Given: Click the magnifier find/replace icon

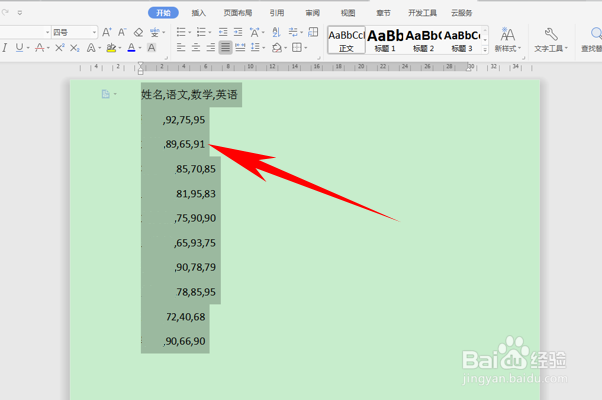Looking at the screenshot, I should 595,35.
